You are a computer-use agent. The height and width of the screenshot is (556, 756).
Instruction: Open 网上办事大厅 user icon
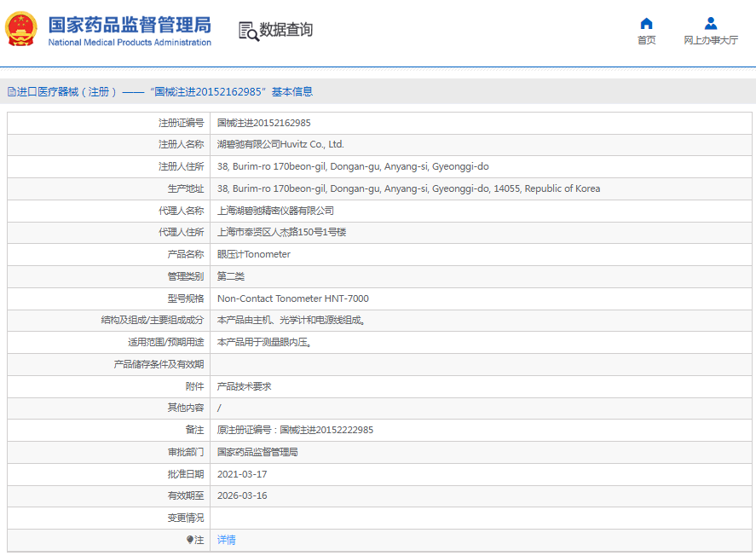click(710, 24)
